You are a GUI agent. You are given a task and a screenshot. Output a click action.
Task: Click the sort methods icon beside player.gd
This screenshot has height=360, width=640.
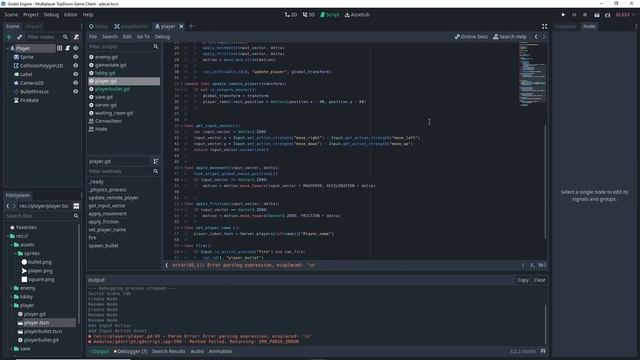[x=156, y=161]
